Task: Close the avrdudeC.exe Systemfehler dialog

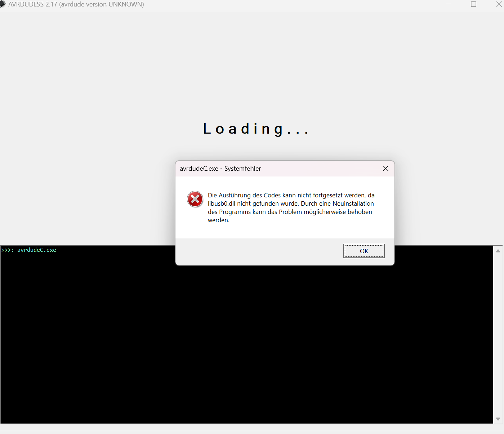Action: (x=385, y=169)
